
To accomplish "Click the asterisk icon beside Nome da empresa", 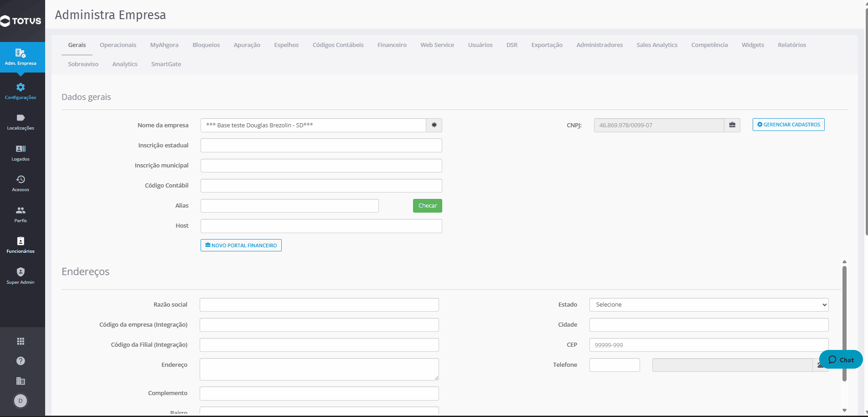I will point(434,125).
